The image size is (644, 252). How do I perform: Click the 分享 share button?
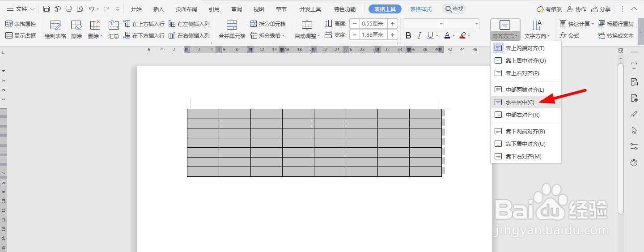point(601,9)
